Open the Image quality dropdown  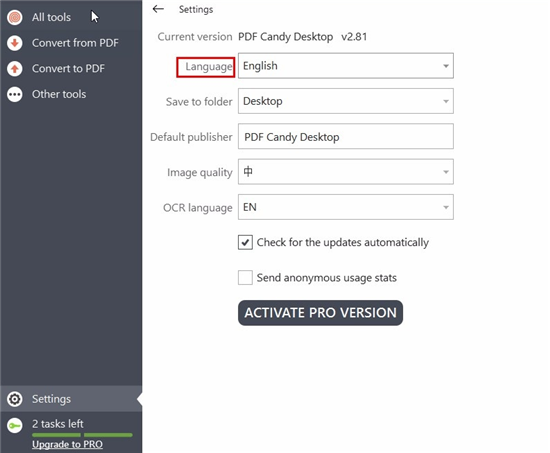tap(346, 172)
